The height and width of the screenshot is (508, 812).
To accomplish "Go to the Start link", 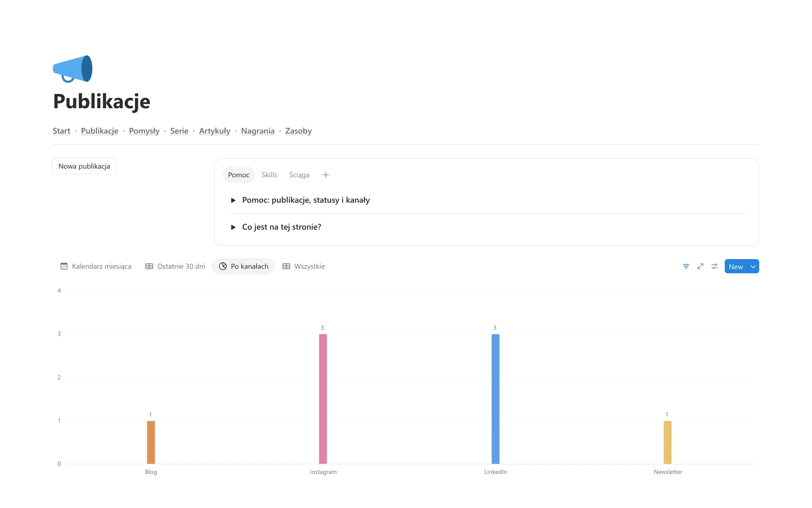I will pyautogui.click(x=61, y=131).
